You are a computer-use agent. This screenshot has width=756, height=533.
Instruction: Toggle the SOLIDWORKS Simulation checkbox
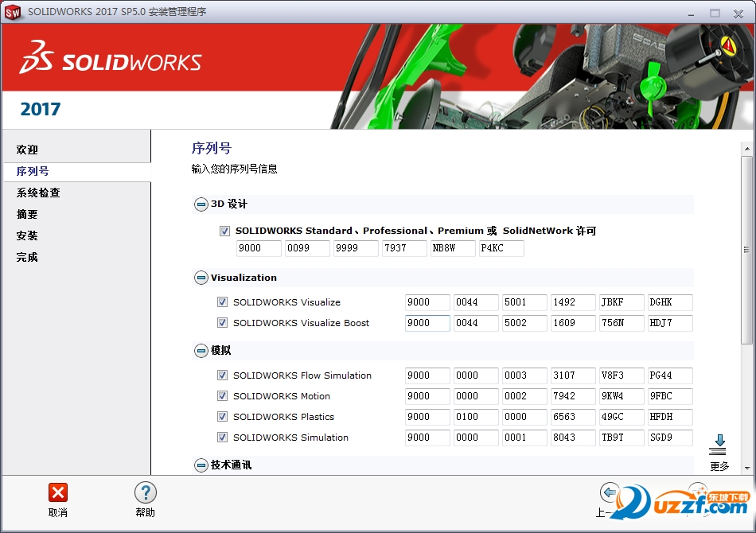coord(222,437)
